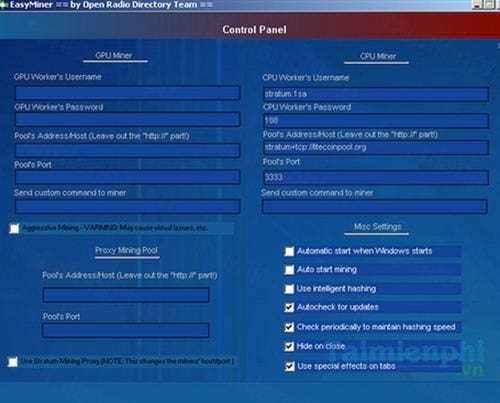This screenshot has height=403, width=500.
Task: Select the GPU Pool's Address/Host field
Action: [x=127, y=150]
